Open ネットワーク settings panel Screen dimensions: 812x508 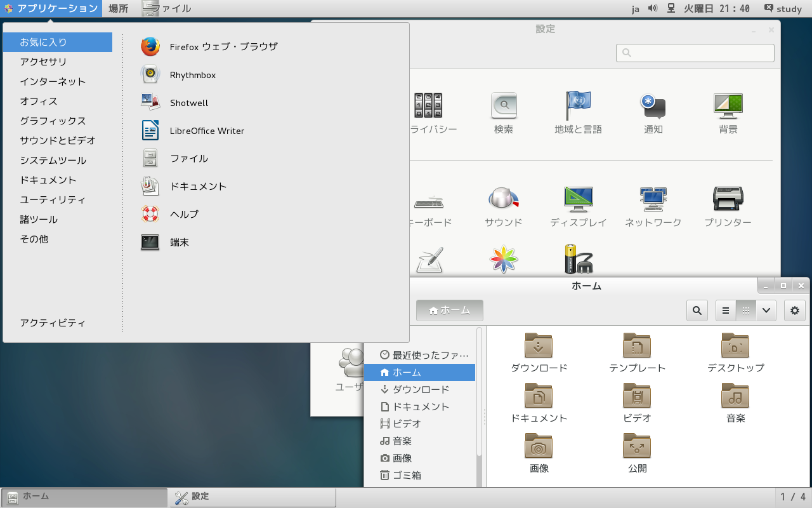click(653, 206)
